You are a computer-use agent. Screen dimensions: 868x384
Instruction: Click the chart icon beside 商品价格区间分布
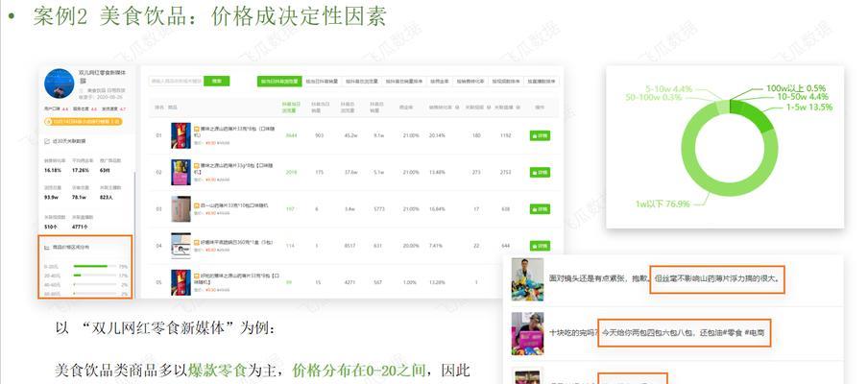pyautogui.click(x=47, y=247)
